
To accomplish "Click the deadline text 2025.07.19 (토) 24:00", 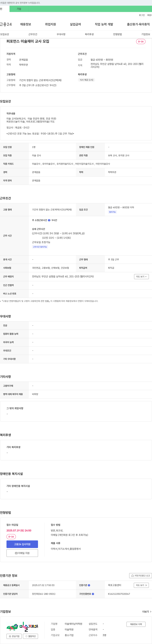I will [x=19, y=530].
